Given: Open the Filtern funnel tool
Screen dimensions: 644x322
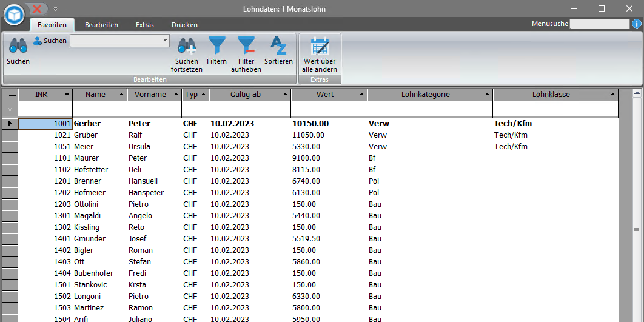Looking at the screenshot, I should 216,46.
